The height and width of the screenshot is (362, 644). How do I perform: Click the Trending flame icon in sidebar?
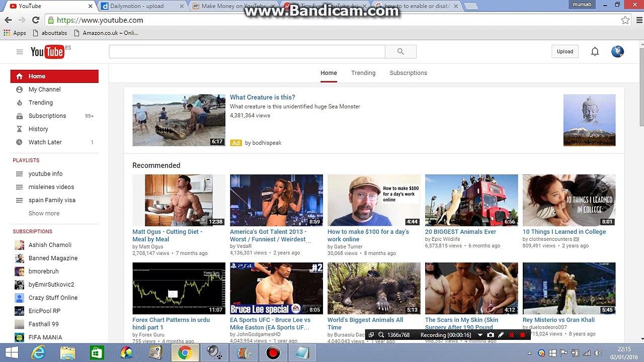(19, 103)
